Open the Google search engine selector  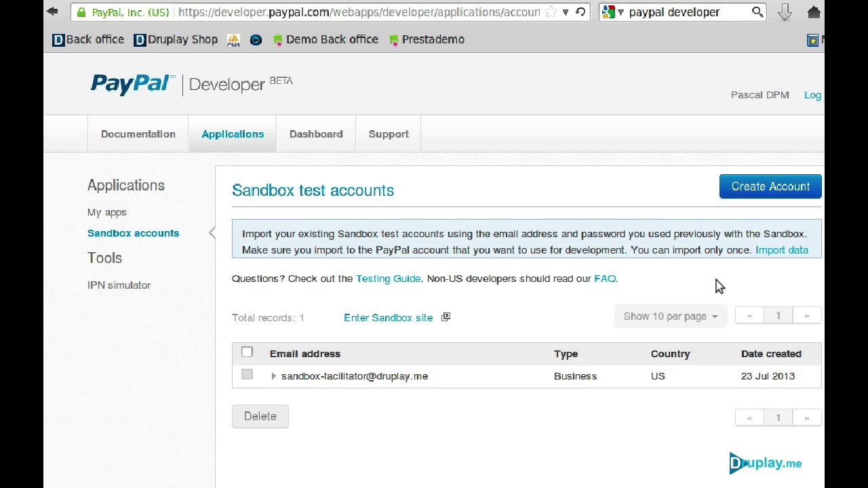pos(612,12)
